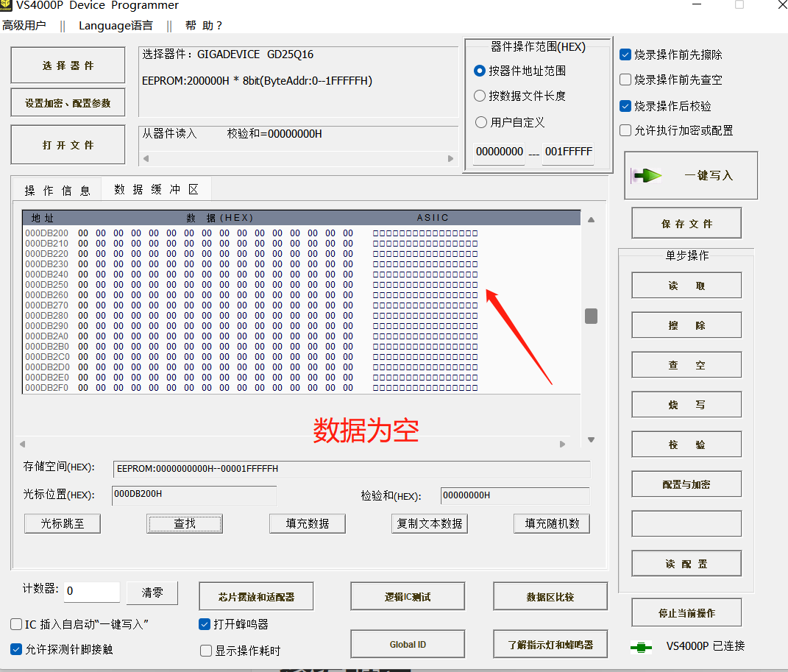Click the VS4000P connection status icon
Viewport: 788px width, 672px height.
point(640,648)
